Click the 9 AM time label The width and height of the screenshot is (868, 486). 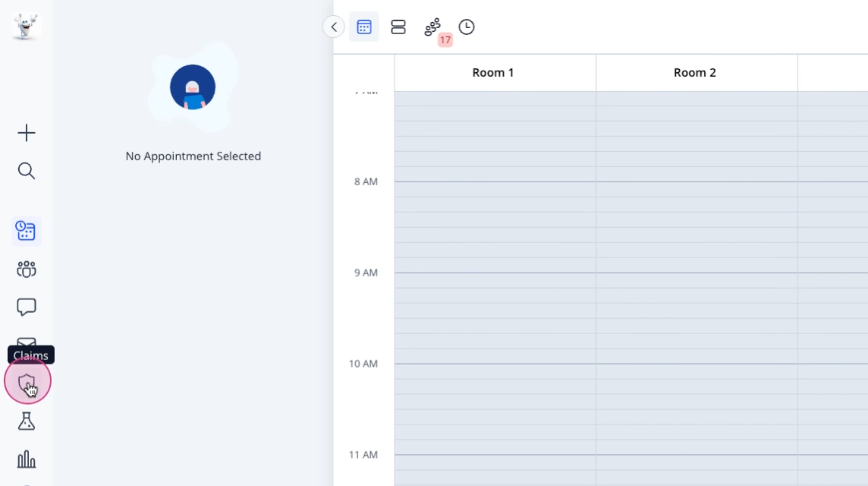366,273
